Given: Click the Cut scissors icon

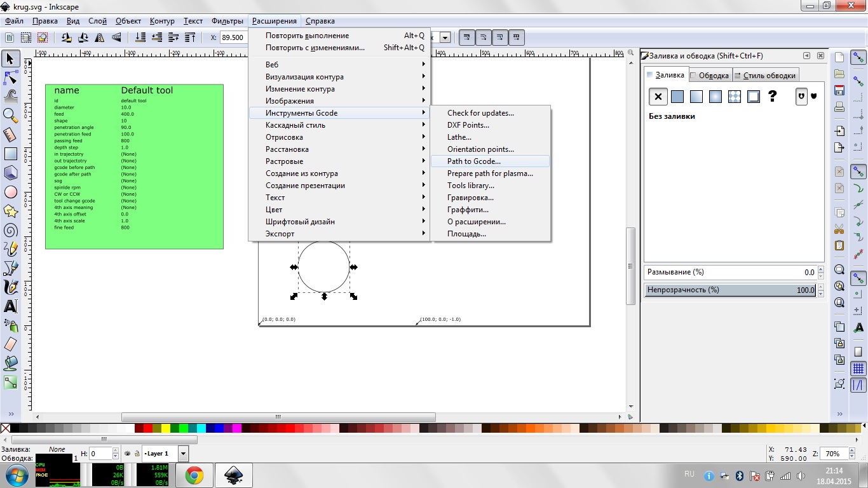Looking at the screenshot, I should point(839,229).
